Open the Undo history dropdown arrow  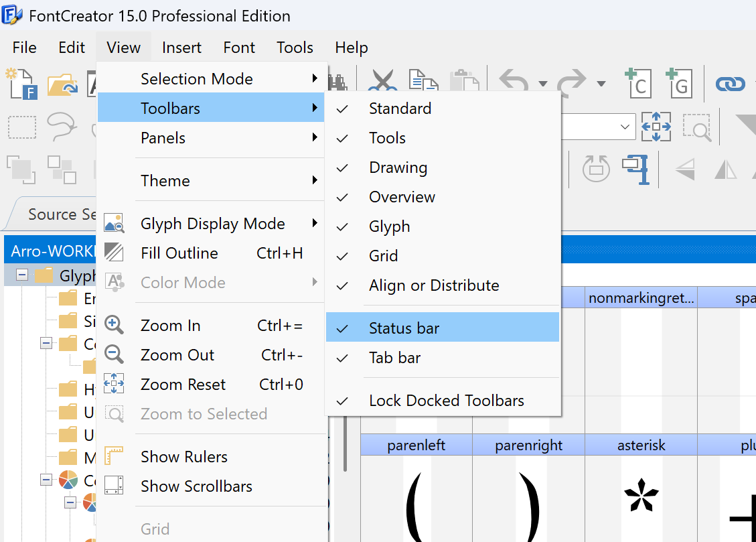543,84
